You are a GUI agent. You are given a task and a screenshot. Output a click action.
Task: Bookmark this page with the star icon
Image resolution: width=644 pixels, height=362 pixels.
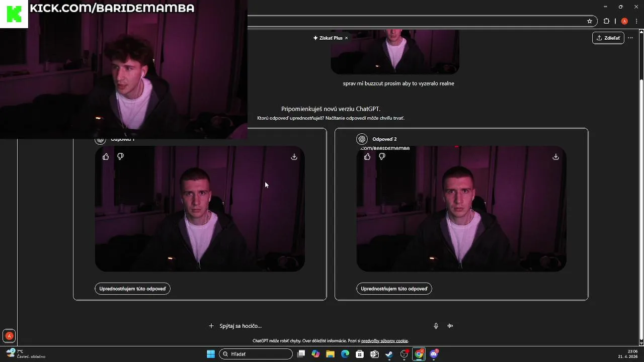coord(590,21)
